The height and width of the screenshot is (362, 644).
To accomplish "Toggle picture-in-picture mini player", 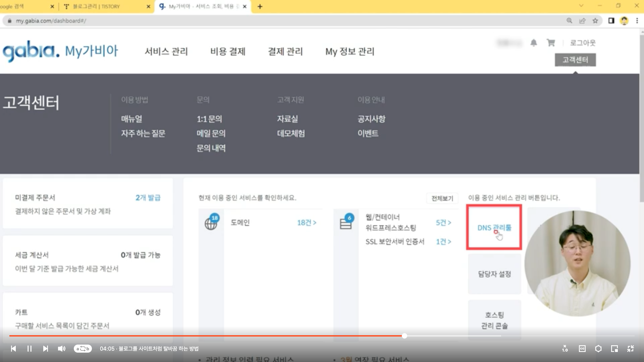I will pyautogui.click(x=614, y=349).
